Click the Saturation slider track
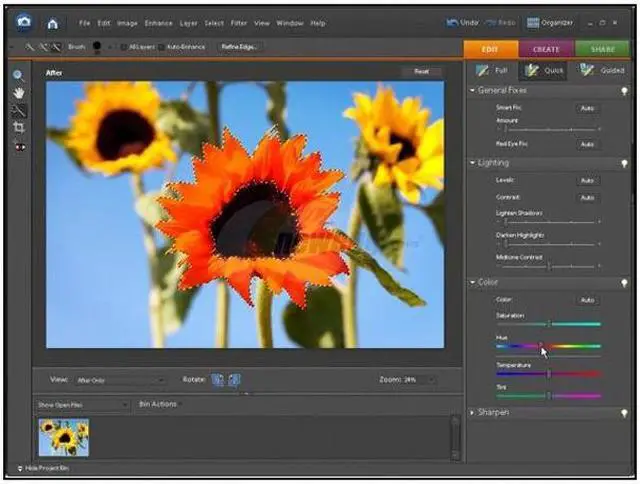This screenshot has height=484, width=640. 549,324
